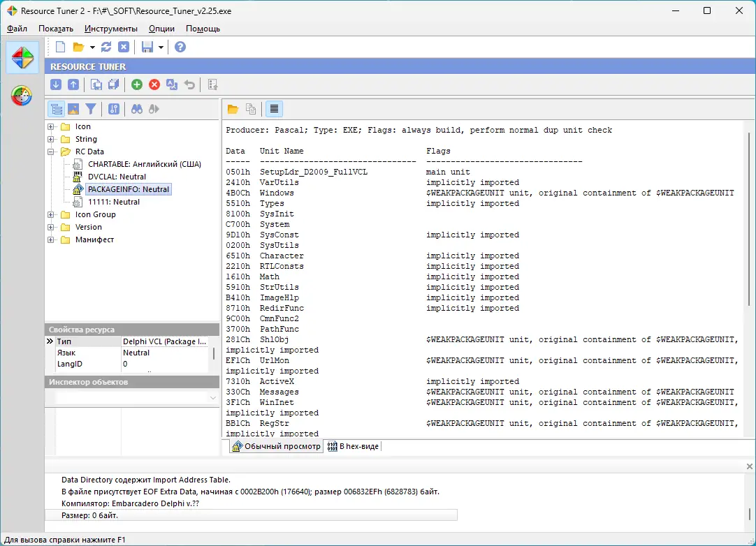Click the red delete resource icon
The image size is (756, 546).
[x=154, y=84]
